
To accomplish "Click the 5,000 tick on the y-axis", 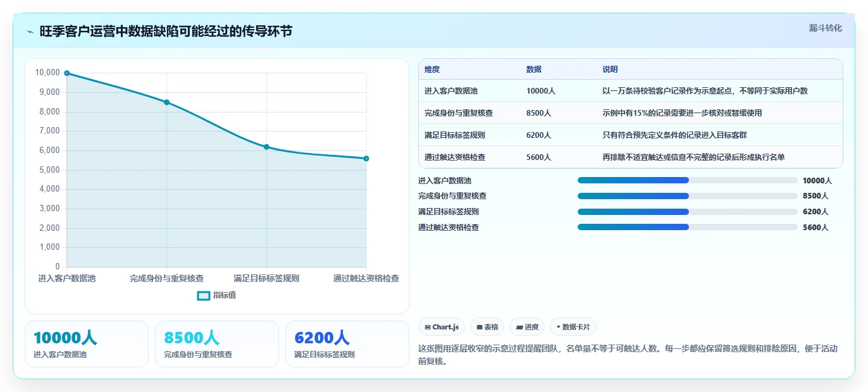I will click(49, 169).
